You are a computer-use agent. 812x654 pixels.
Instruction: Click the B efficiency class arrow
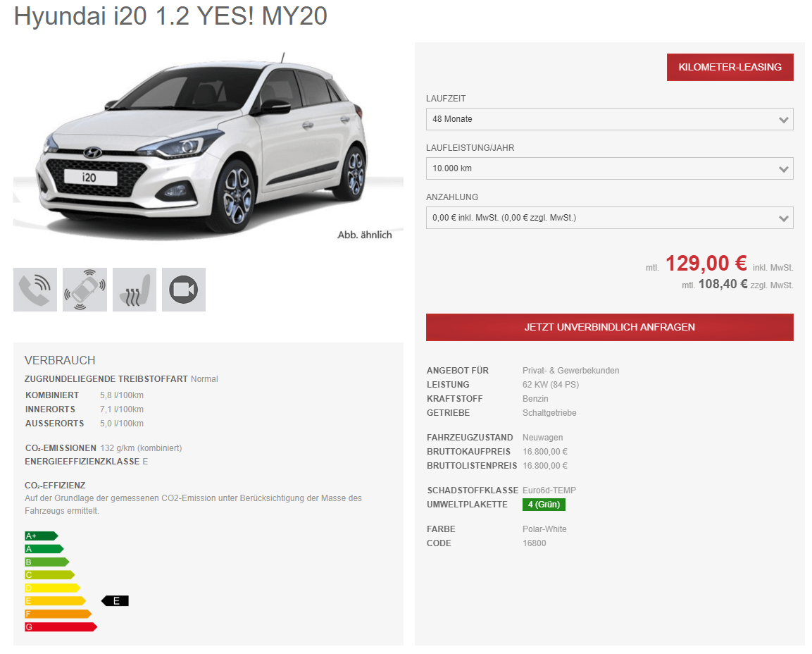(47, 562)
